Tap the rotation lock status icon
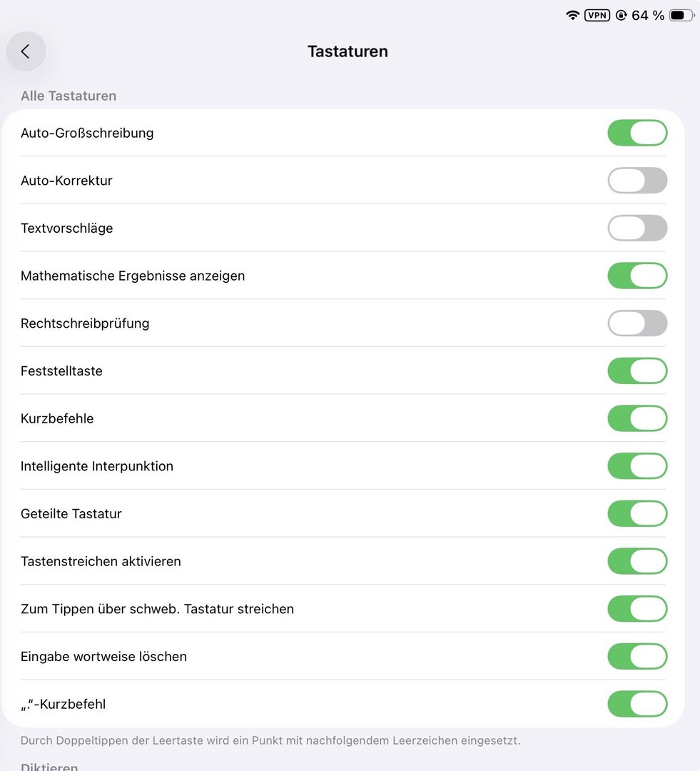Image resolution: width=700 pixels, height=771 pixels. click(x=621, y=15)
